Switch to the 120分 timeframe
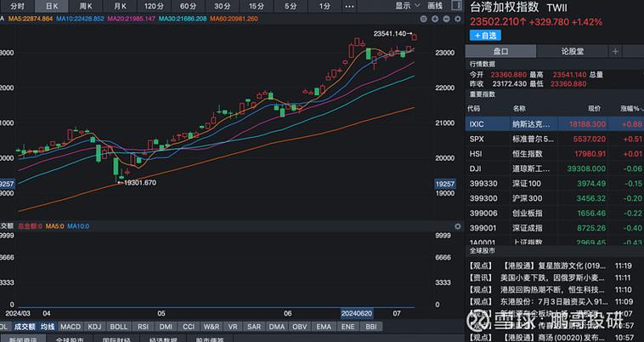 [x=154, y=6]
